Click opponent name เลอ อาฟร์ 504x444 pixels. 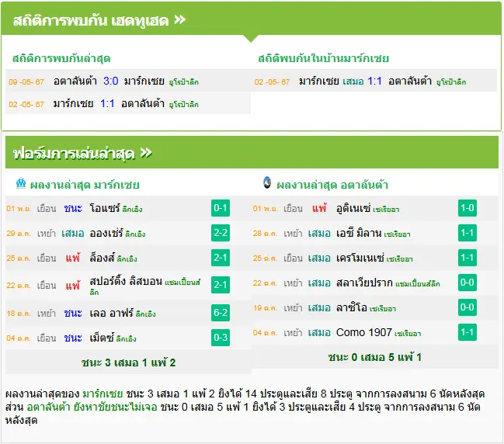click(112, 313)
